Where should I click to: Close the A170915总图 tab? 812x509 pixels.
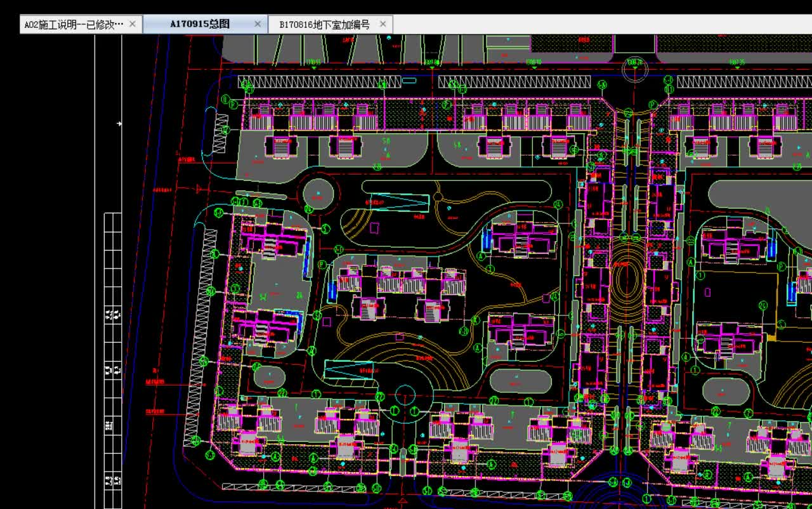pyautogui.click(x=258, y=24)
